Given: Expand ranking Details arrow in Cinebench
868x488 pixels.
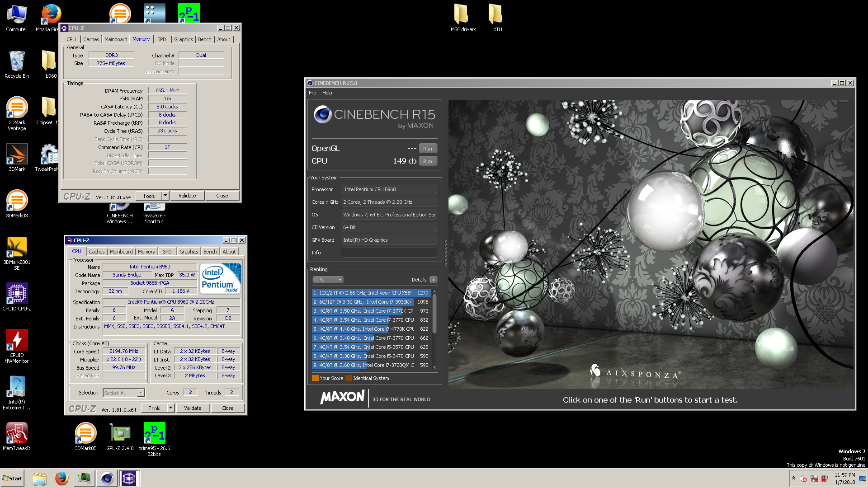Looking at the screenshot, I should pyautogui.click(x=433, y=280).
